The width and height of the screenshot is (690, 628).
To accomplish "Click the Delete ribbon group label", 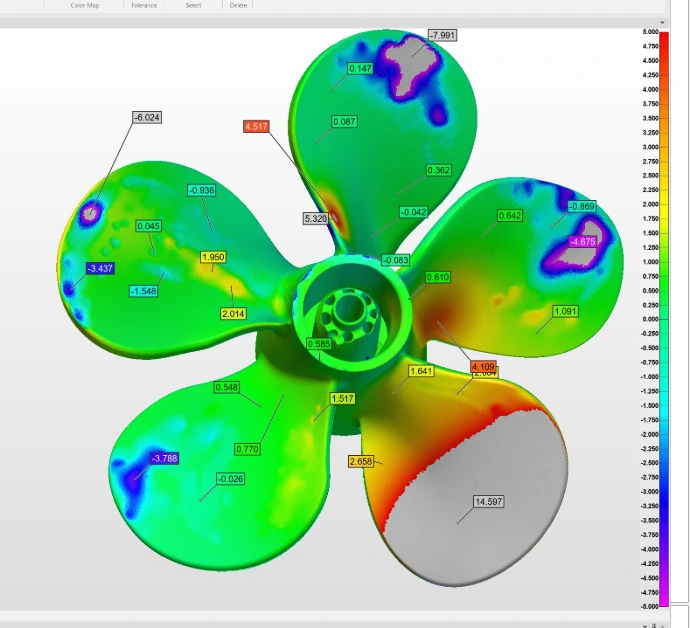I will coord(238,5).
